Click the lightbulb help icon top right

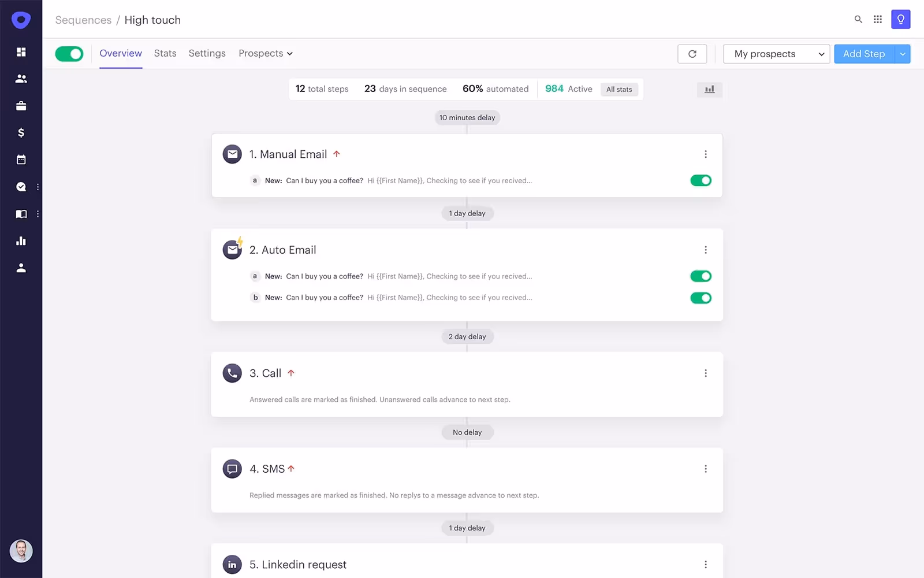click(x=900, y=19)
